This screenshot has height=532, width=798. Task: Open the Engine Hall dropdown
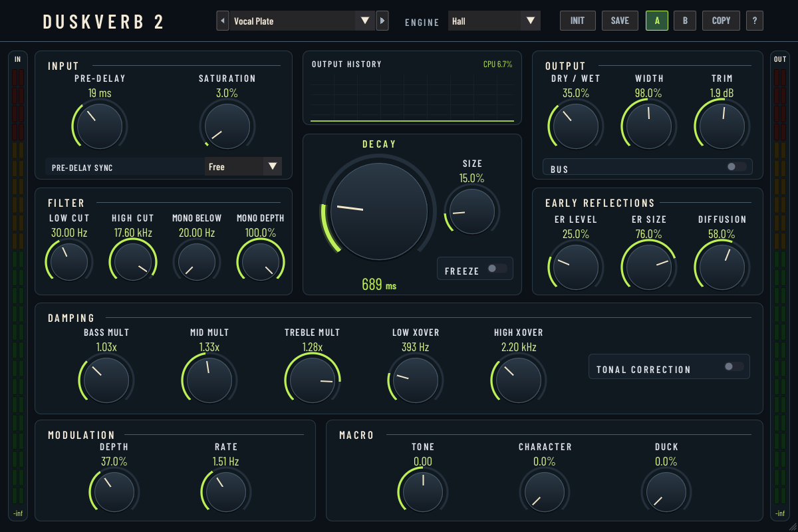tap(494, 21)
